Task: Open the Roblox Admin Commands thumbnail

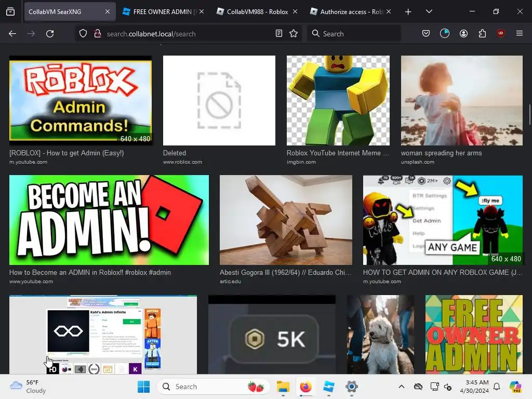Action: click(81, 100)
